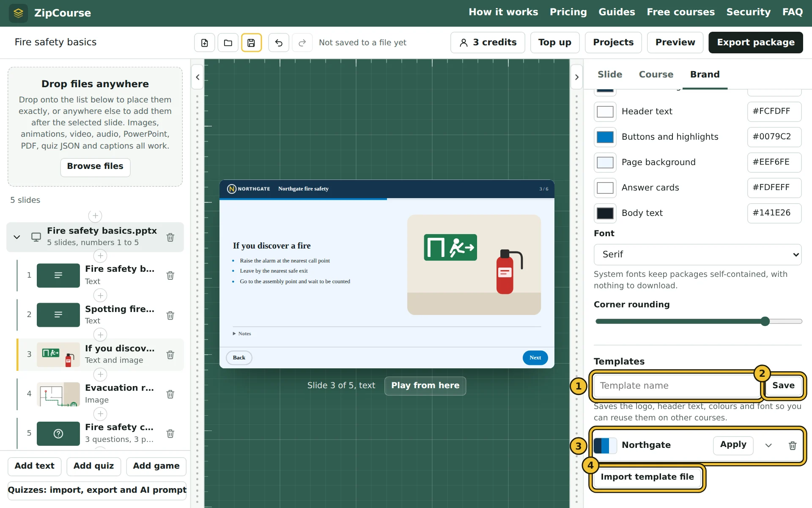
Task: Collapse the right settings panel
Action: 577,77
